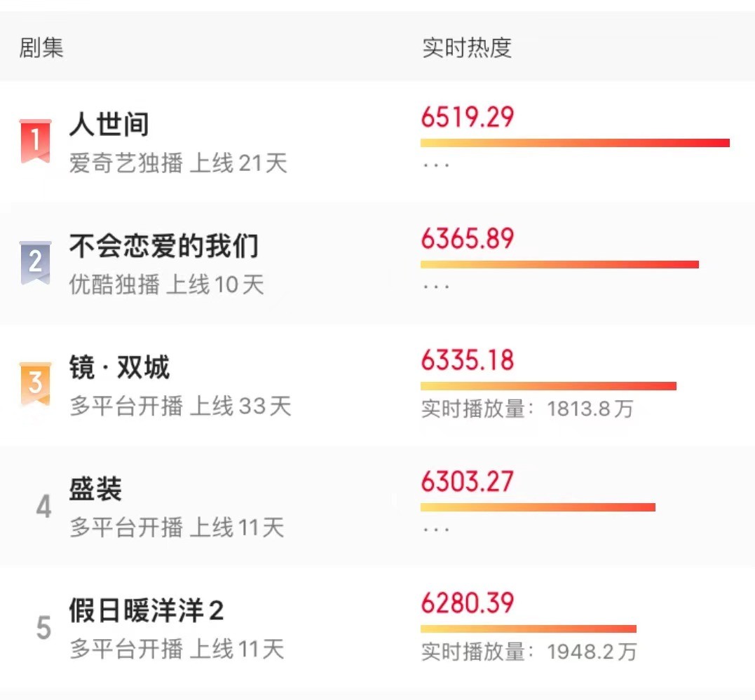Open the drama 不会恋爱的我们

(164, 246)
